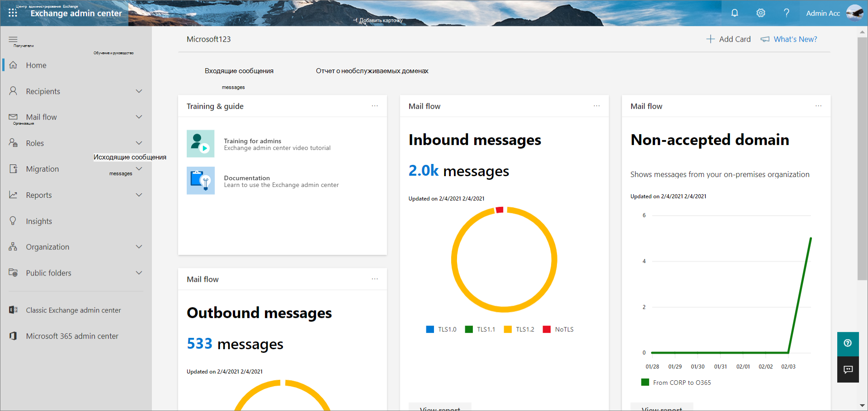This screenshot has height=411, width=868.
Task: Expand the Reports menu chevron
Action: tap(139, 195)
